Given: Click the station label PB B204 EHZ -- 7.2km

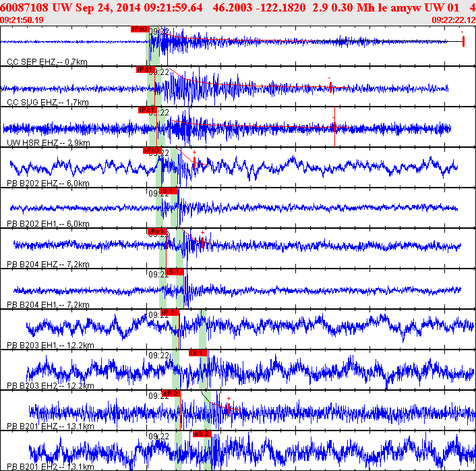Looking at the screenshot, I should click(x=48, y=265).
